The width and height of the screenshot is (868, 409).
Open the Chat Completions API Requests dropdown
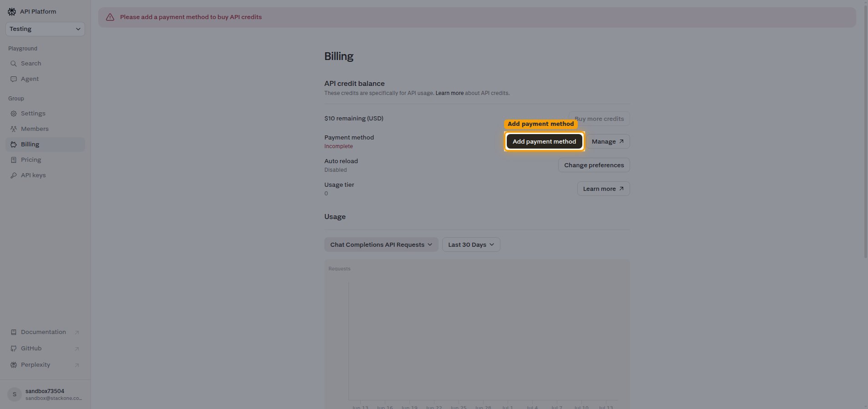pos(381,244)
